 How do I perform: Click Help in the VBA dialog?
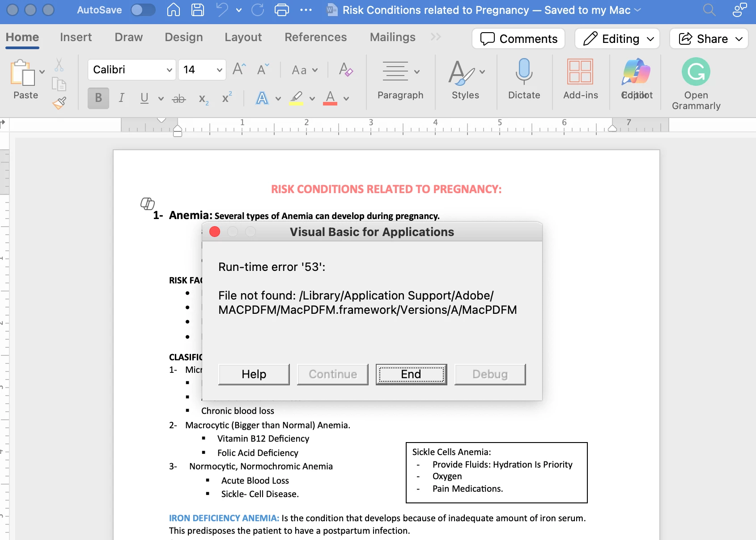tap(254, 374)
